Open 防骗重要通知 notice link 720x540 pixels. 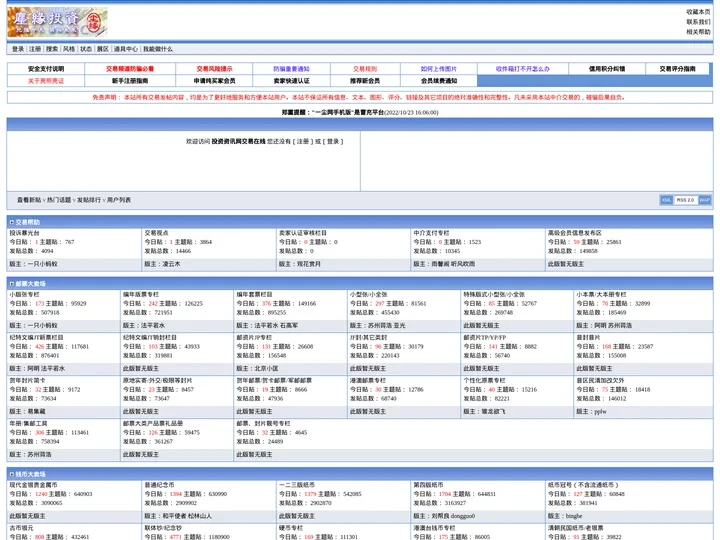(291, 69)
